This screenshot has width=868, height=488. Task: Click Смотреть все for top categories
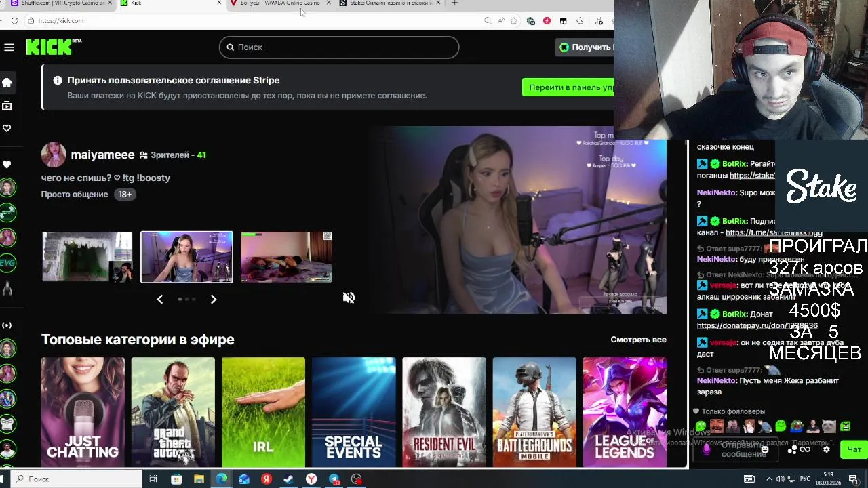point(638,340)
